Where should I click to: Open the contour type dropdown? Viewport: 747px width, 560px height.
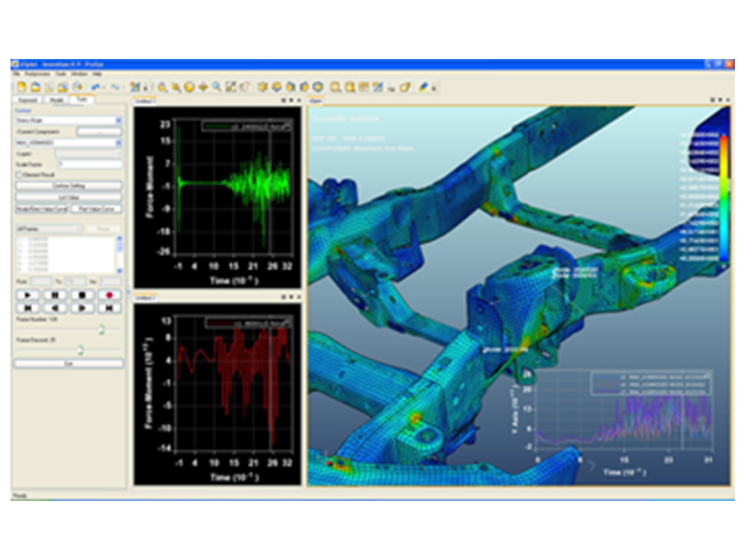[119, 119]
